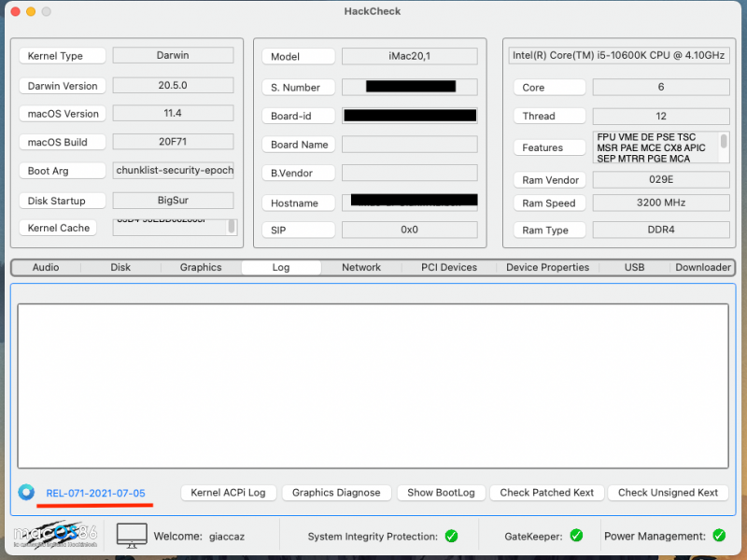Open the Downloader tab
The width and height of the screenshot is (747, 560).
click(703, 267)
